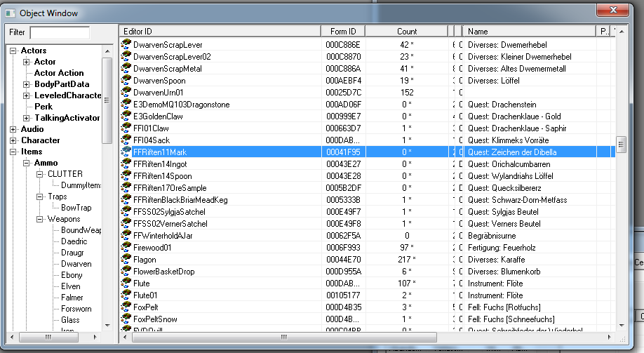Screen dimensions: 644x353
Task: Click the icon beside FoxPelt
Action: 126,307
